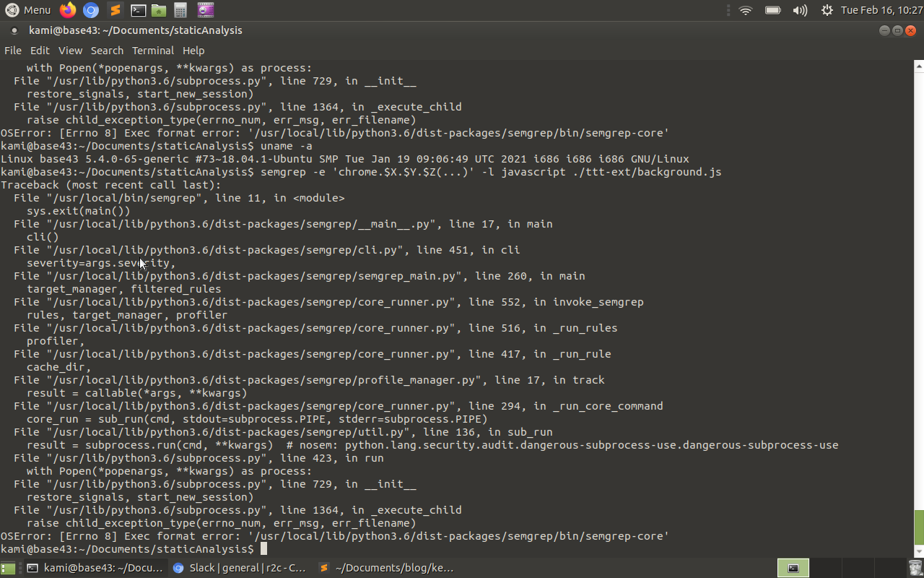
Task: Click 'core_run = sub_run(cmd, stdout=subprocess.PIPE' line
Action: tap(257, 419)
